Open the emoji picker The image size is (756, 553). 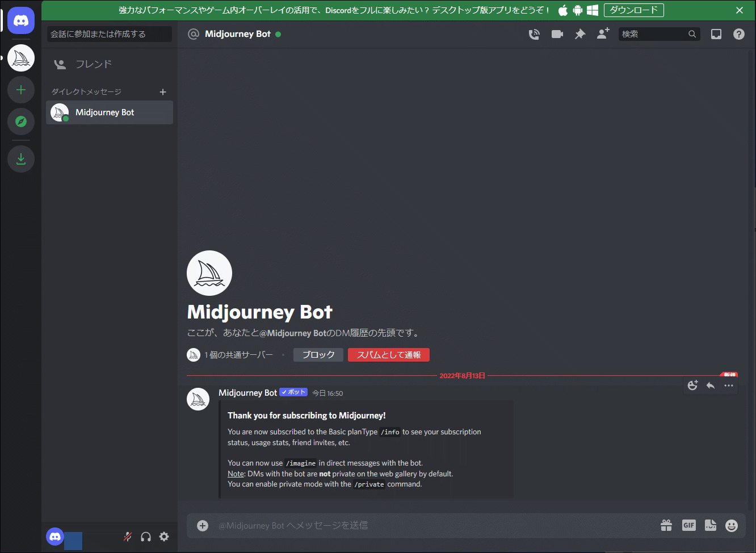tap(732, 526)
